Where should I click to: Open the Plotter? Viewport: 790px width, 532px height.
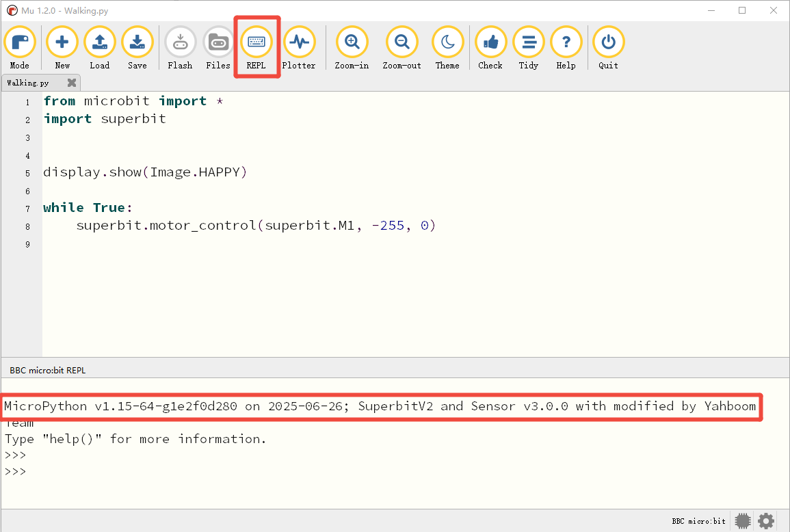click(x=299, y=48)
